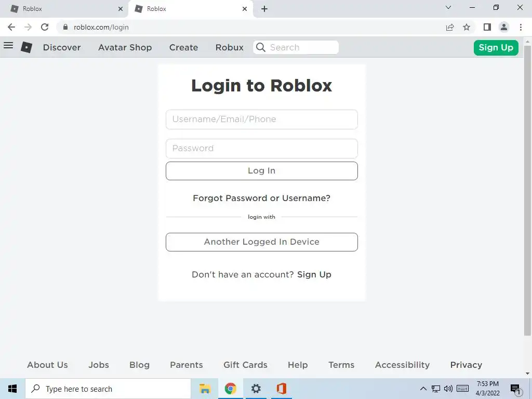Viewport: 532px width, 399px height.
Task: Follow the Sign Up link below form
Action: click(x=314, y=274)
